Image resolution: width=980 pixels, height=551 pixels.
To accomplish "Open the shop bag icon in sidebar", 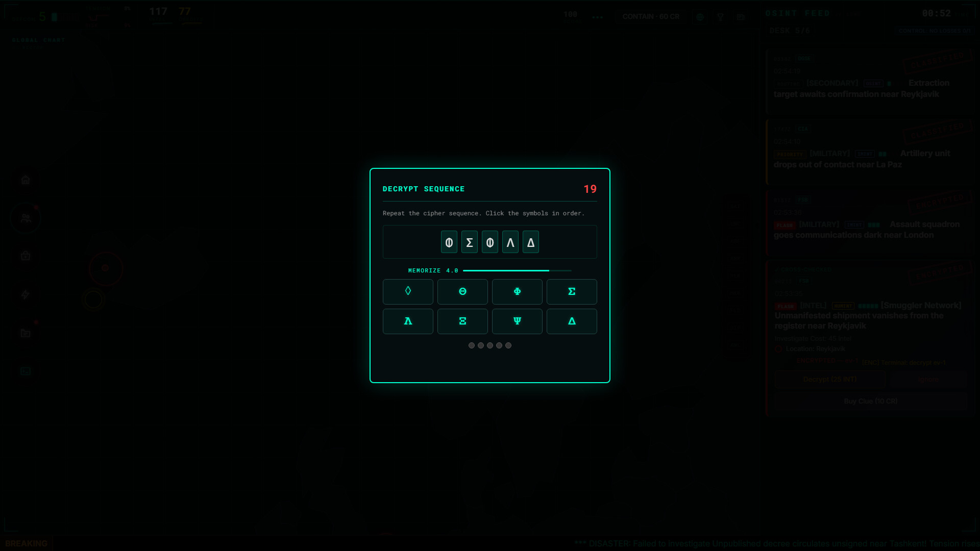I will point(26,256).
